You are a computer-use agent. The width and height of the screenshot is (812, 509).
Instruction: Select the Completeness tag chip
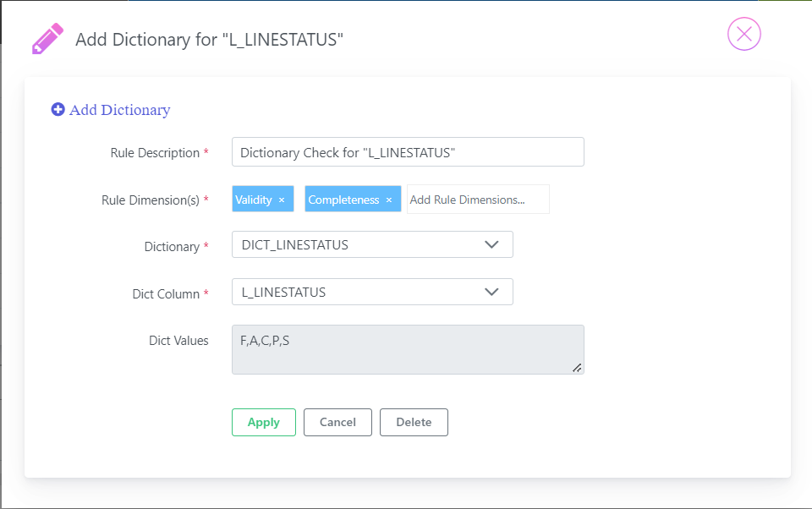click(x=344, y=200)
